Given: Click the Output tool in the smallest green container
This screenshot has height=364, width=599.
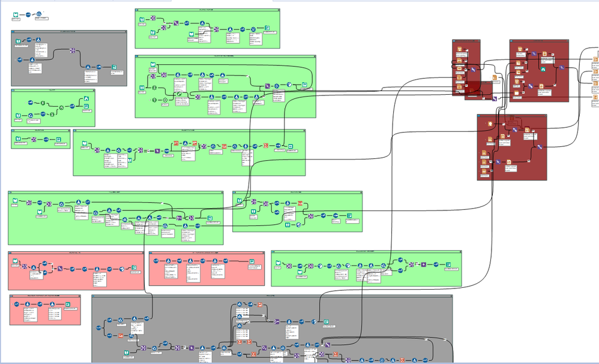Looking at the screenshot, I should tap(58, 139).
